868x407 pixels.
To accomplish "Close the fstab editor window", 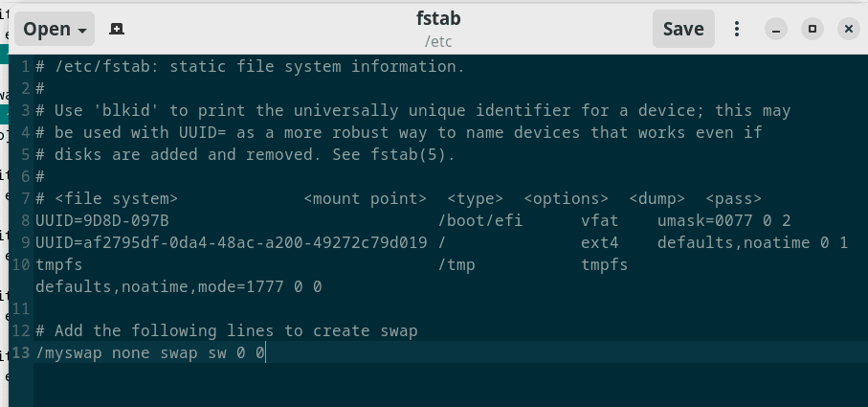I will [848, 29].
